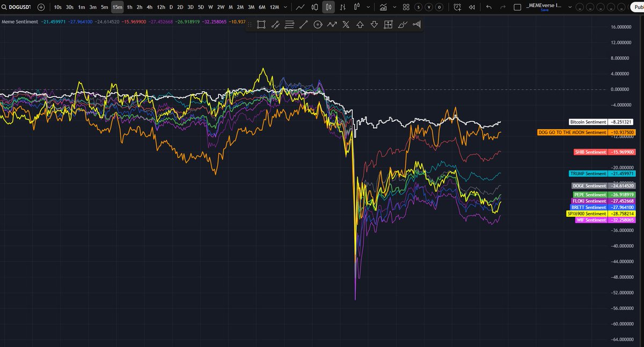The height and width of the screenshot is (347, 644).
Task: Click the SPX6900 Sentiment label
Action: (587, 213)
